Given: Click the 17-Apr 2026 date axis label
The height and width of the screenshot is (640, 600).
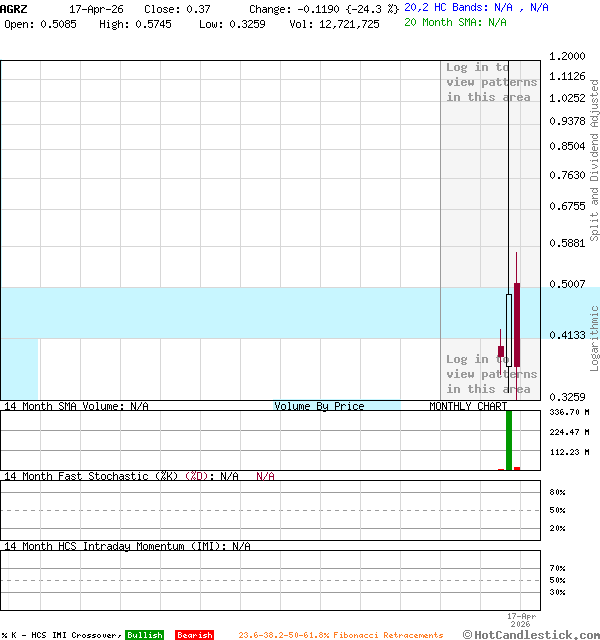Looking at the screenshot, I should click(x=521, y=620).
